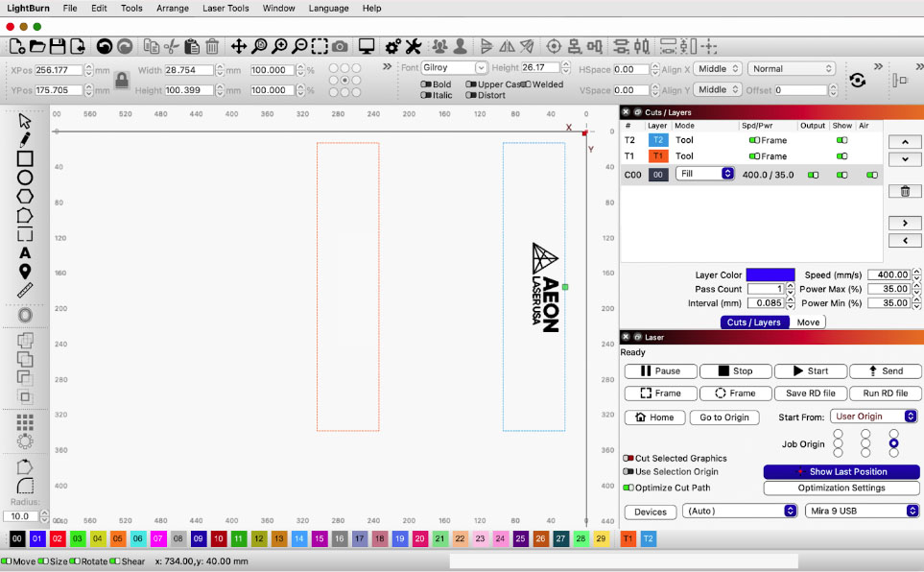
Task: Open the Preview monitor icon
Action: [367, 47]
